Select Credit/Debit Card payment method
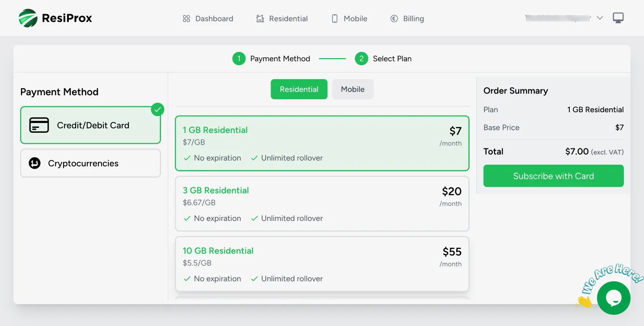Image resolution: width=644 pixels, height=326 pixels. coord(90,125)
